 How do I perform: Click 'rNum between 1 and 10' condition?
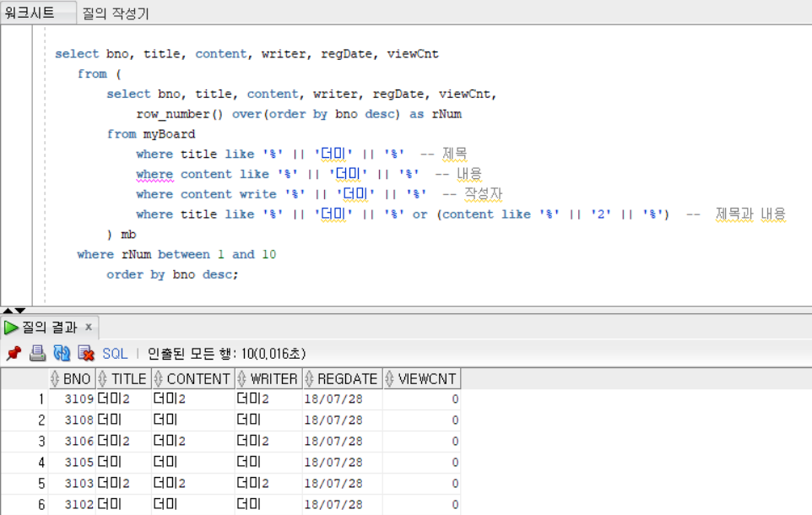[x=199, y=254]
